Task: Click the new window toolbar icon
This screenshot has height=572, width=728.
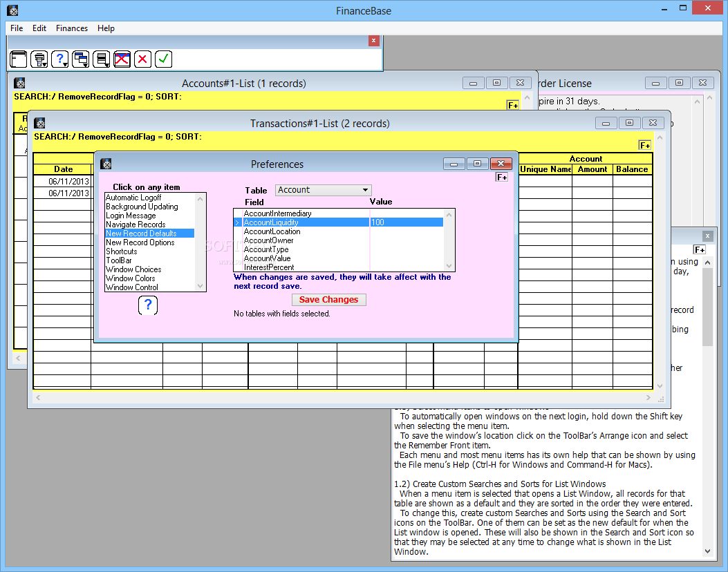Action: point(19,59)
